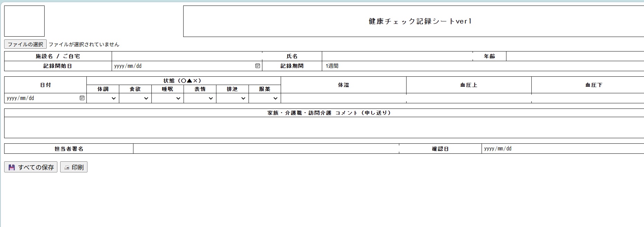Focus the 氏名 name input field
644x227 pixels.
click(x=397, y=56)
